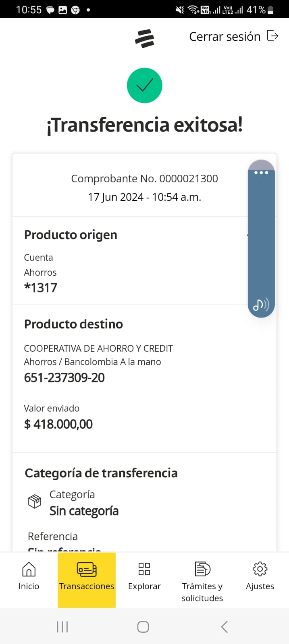Click the category box icon
Screen dimensions: 289x644
[x=35, y=502]
